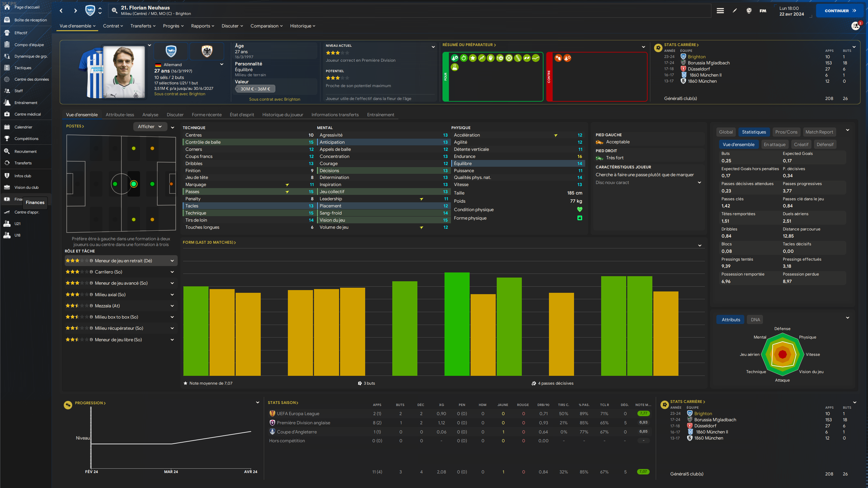
Task: Open Centre médical from sidebar
Action: coord(27,114)
